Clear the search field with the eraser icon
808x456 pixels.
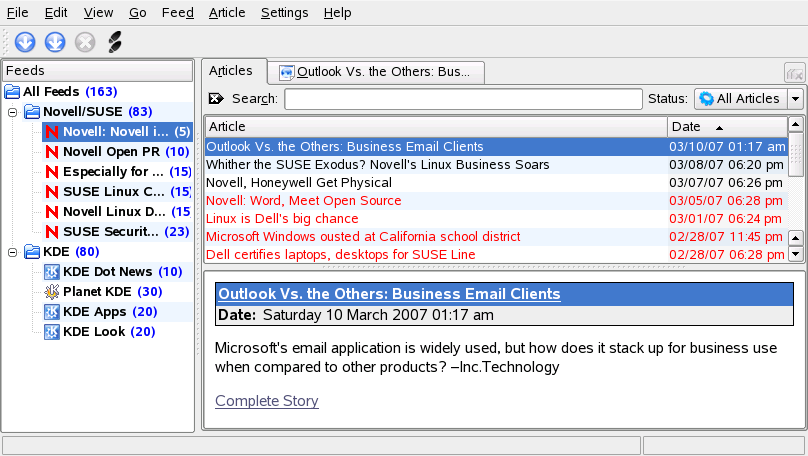pyautogui.click(x=217, y=99)
